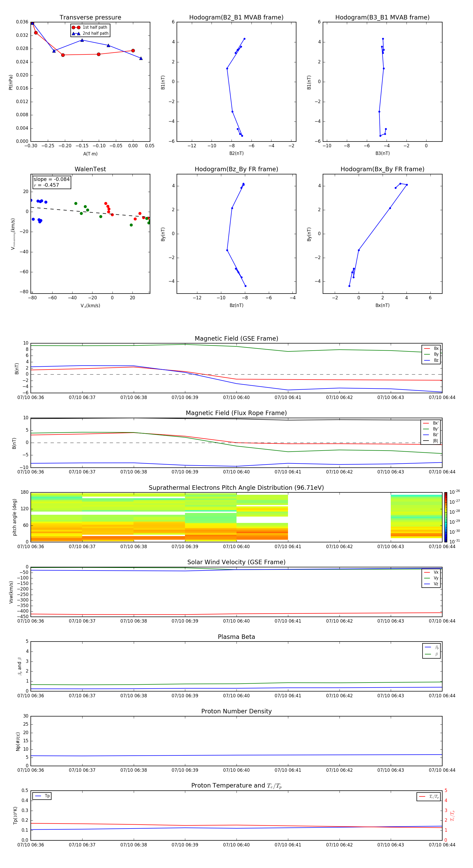473x868 pixels.
Task: Click the 'Bx(nT)' x-axis label
Action: (x=382, y=305)
